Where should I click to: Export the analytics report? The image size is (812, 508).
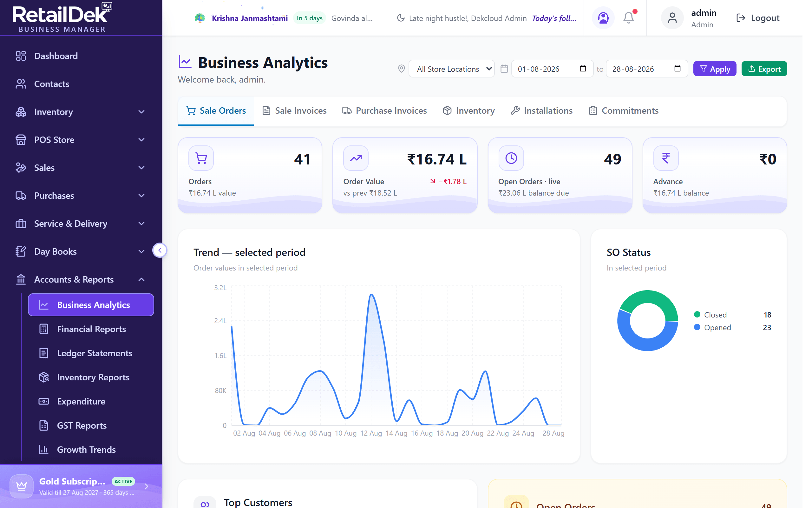click(764, 69)
